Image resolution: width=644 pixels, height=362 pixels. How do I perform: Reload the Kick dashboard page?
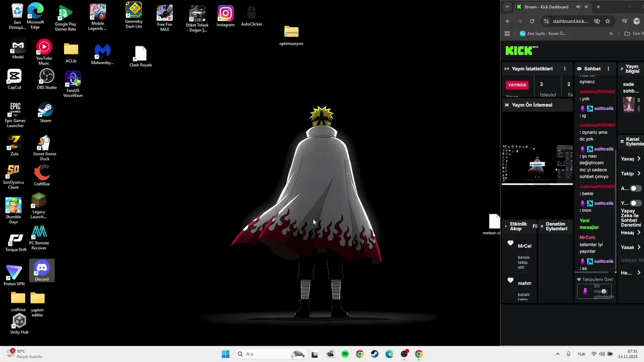coord(532,21)
